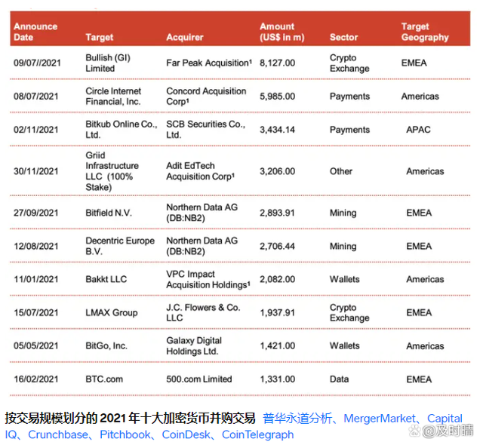Click 'Americas' in BitGo row
Image resolution: width=483 pixels, height=448 pixels.
pos(425,345)
